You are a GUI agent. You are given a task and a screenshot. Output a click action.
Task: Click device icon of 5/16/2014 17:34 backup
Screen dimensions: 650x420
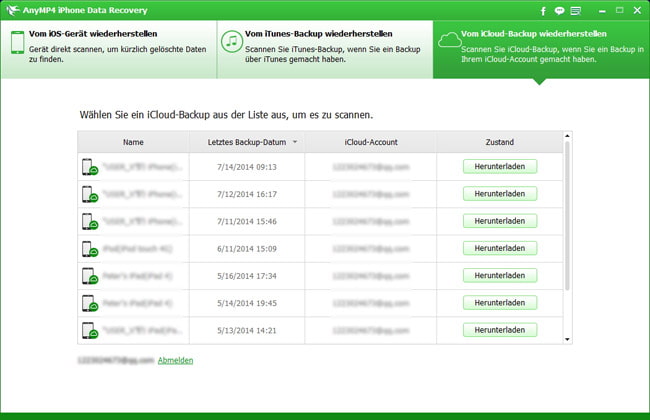tap(90, 276)
